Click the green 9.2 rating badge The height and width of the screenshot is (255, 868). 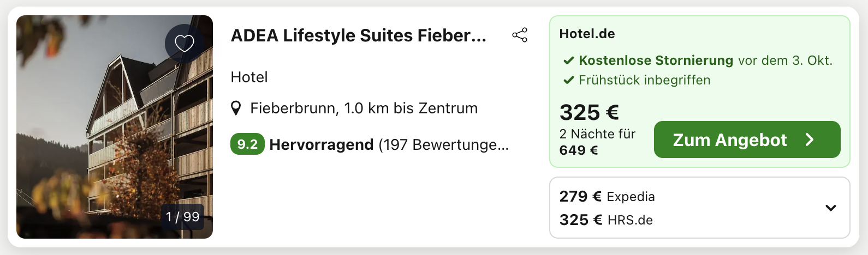point(247,144)
